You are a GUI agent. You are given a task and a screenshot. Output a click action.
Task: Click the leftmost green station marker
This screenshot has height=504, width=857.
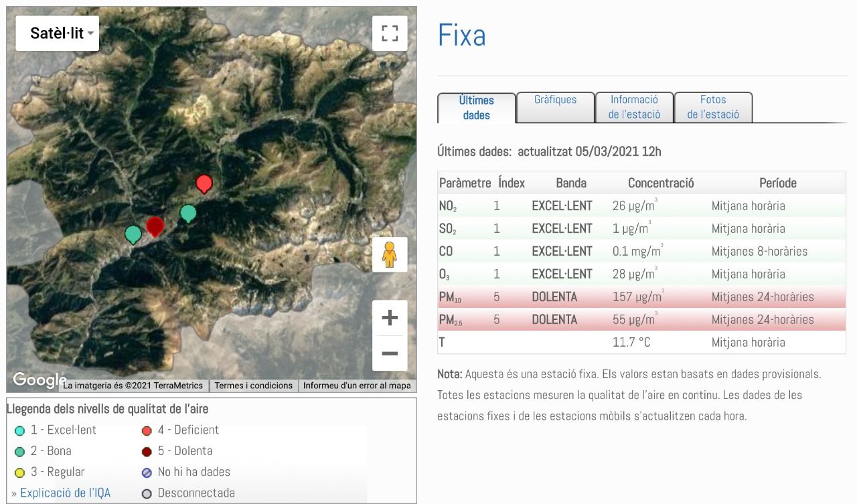(x=133, y=234)
